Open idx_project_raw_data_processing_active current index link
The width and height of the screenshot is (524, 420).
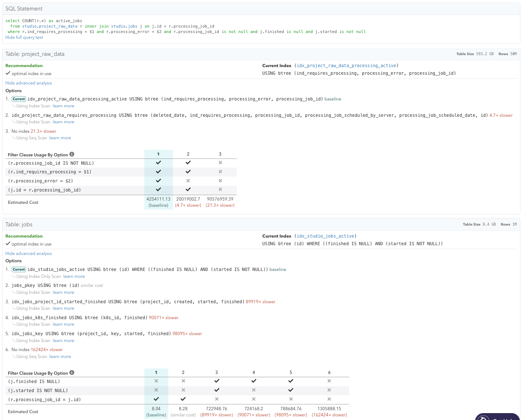[x=346, y=66]
